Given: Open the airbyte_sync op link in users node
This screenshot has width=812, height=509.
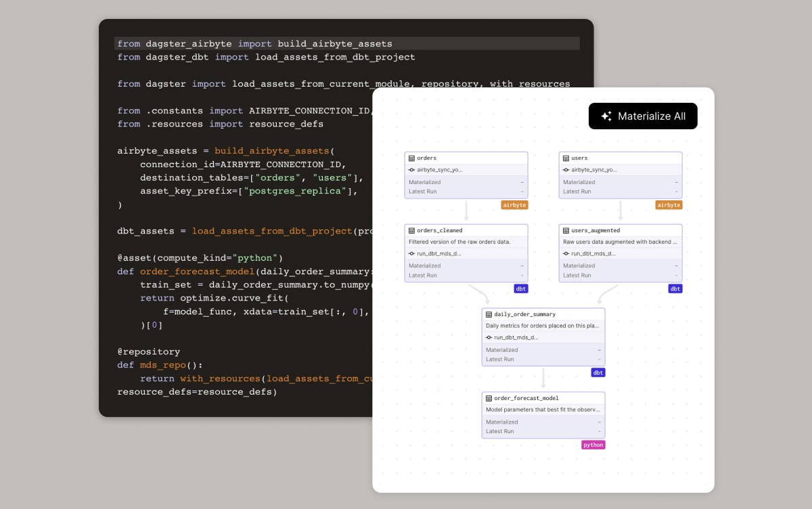Looking at the screenshot, I should tap(593, 170).
